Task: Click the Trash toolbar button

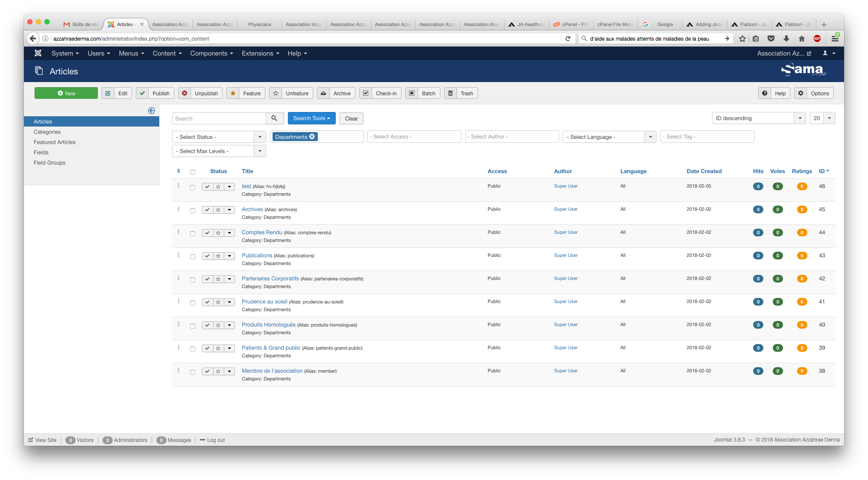Action: pyautogui.click(x=461, y=93)
